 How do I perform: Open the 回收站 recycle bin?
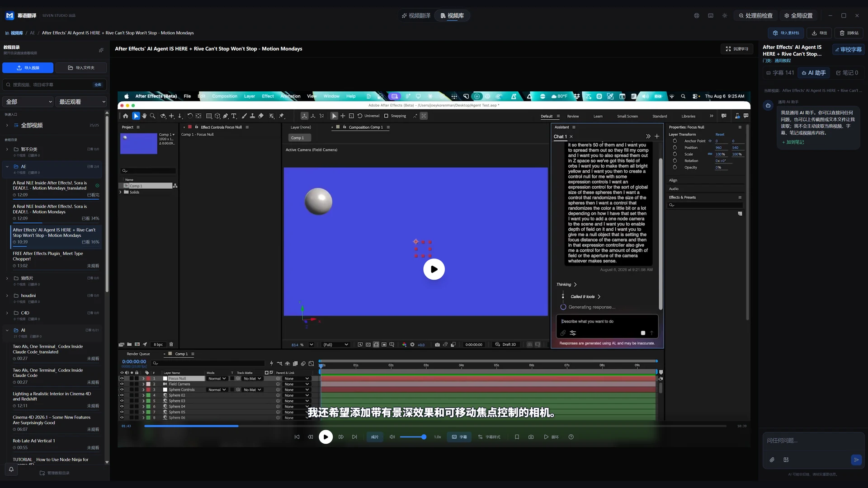click(849, 33)
